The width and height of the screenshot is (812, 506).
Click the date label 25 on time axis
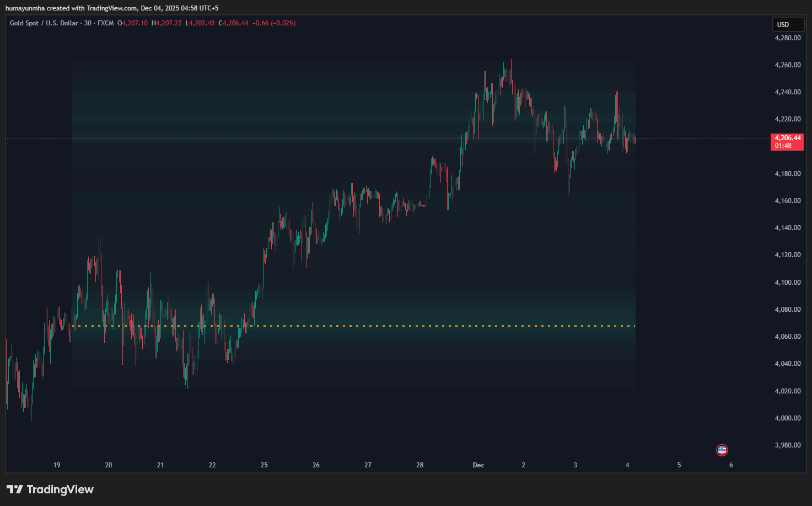(264, 465)
